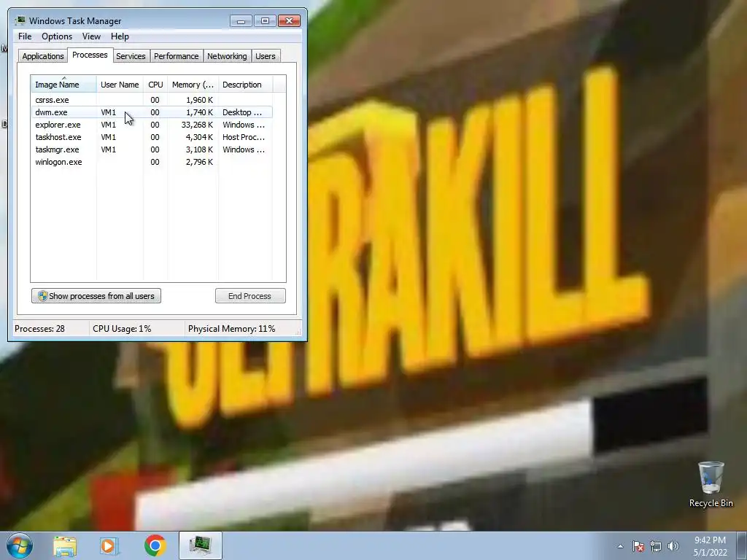This screenshot has width=747, height=560.
Task: Open the Options menu
Action: click(x=57, y=36)
